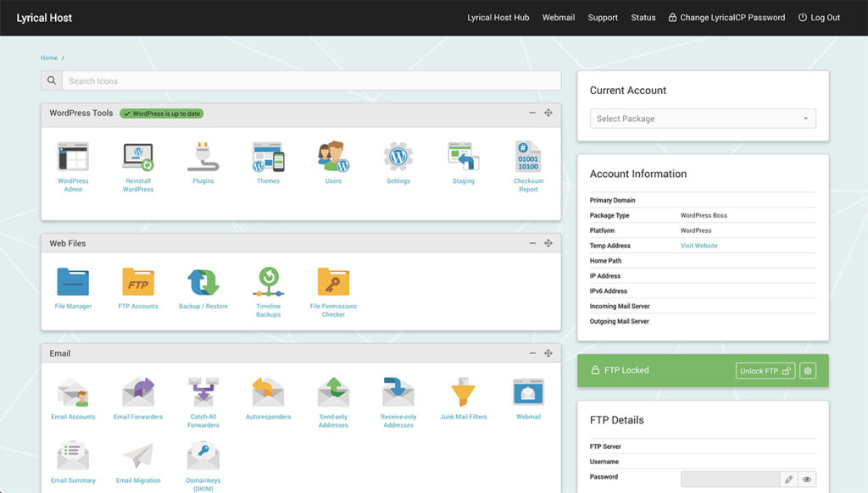Open File Permissions Checker icon

[x=333, y=281]
